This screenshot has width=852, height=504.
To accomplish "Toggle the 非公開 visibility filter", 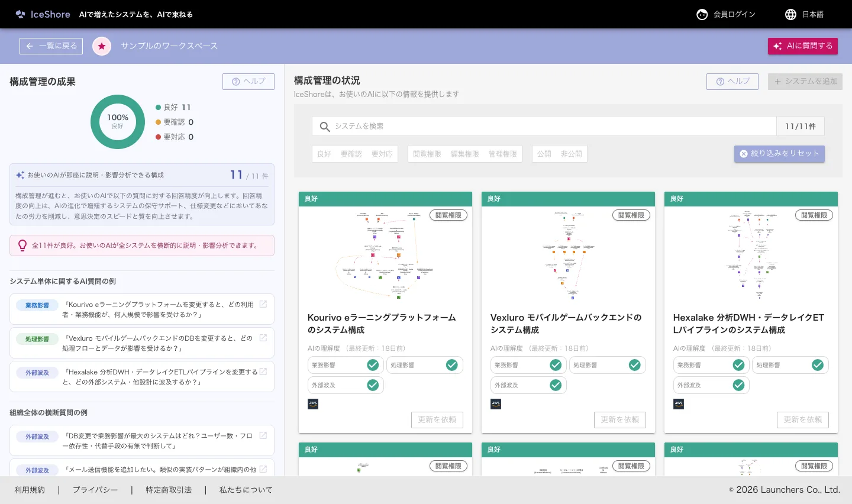I will click(x=572, y=154).
